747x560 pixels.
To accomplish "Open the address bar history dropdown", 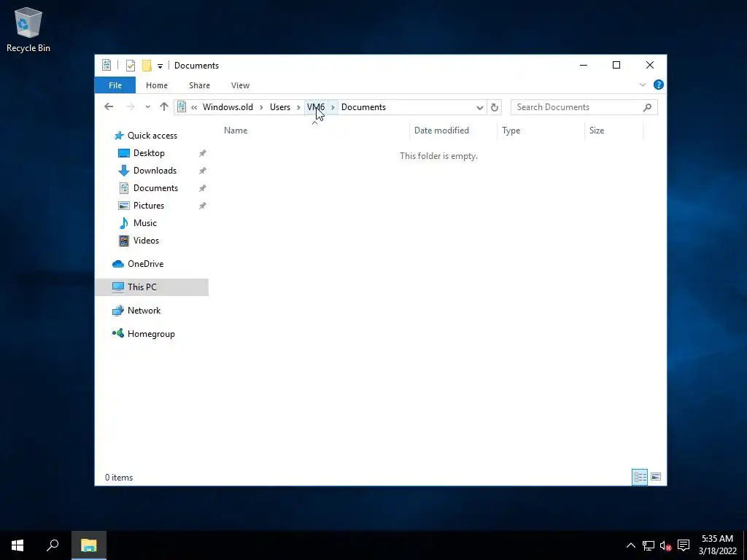I will pyautogui.click(x=480, y=108).
